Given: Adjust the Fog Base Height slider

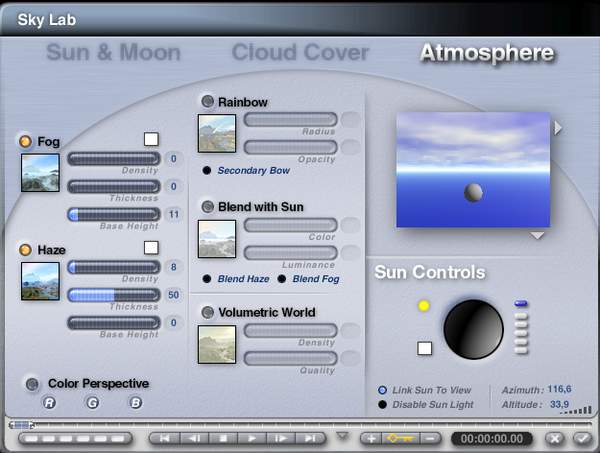Looking at the screenshot, I should tap(114, 215).
